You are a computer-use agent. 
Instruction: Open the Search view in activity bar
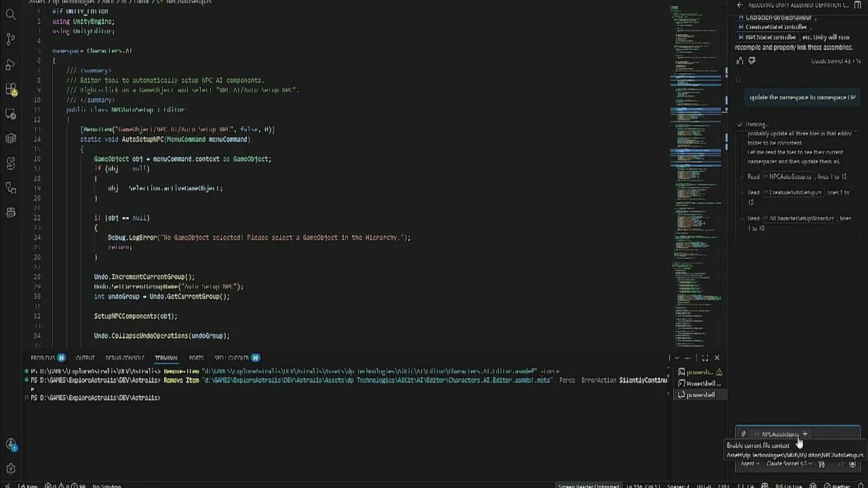[11, 14]
